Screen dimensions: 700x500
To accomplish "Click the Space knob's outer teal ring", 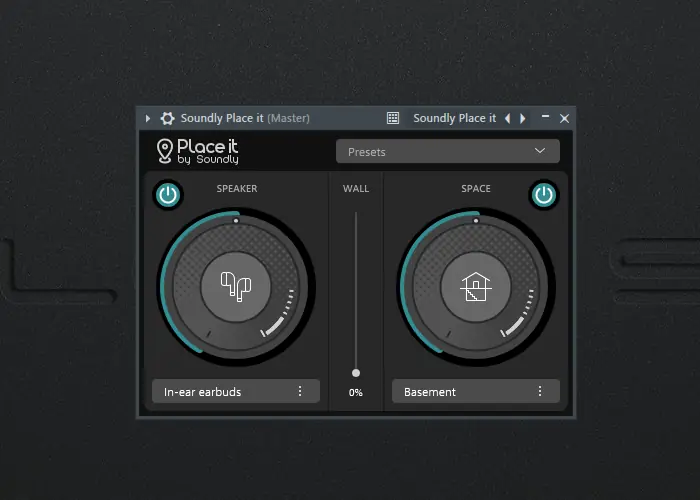I will click(x=404, y=287).
